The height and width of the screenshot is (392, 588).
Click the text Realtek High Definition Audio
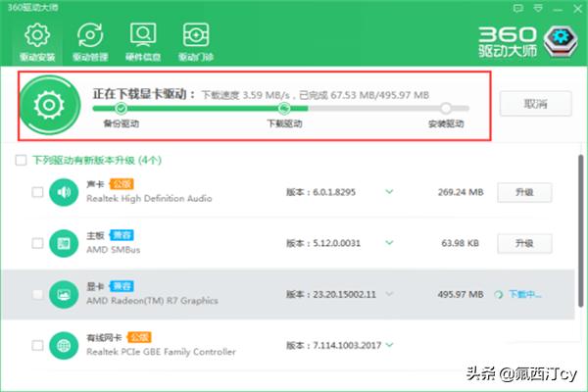click(x=149, y=198)
